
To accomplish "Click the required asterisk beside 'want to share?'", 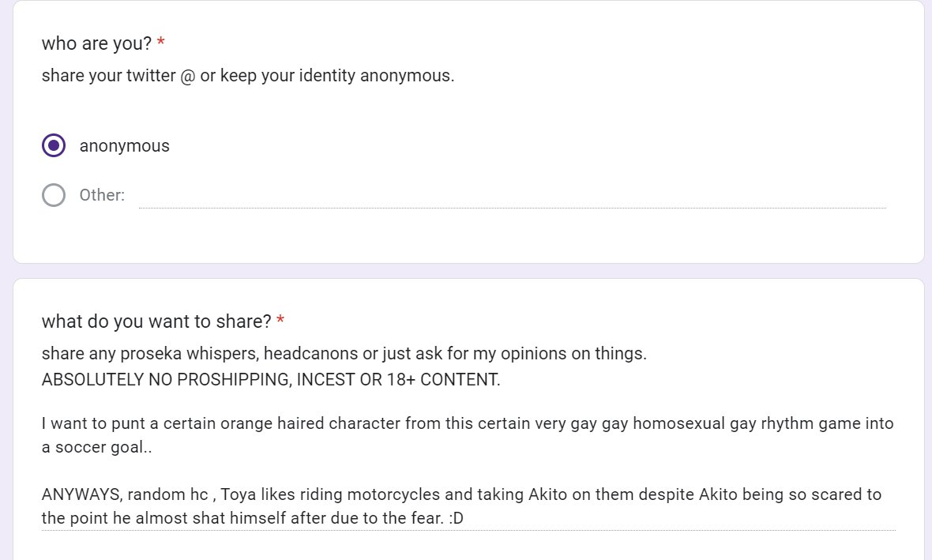I will coord(280,321).
